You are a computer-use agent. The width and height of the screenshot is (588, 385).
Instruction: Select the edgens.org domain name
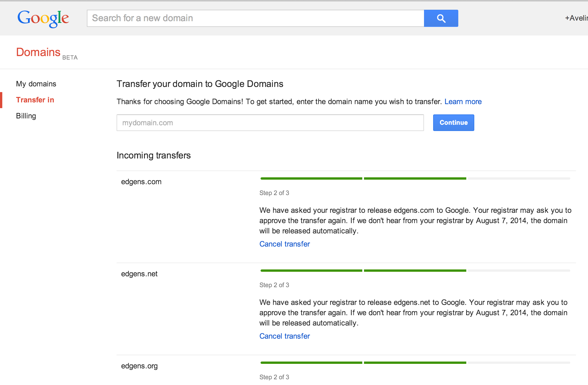pyautogui.click(x=139, y=366)
